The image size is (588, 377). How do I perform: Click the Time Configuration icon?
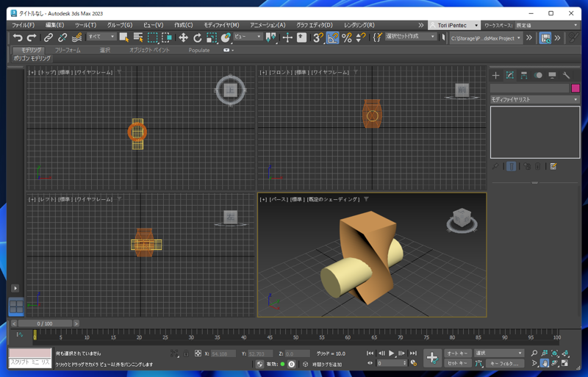pyautogui.click(x=414, y=363)
